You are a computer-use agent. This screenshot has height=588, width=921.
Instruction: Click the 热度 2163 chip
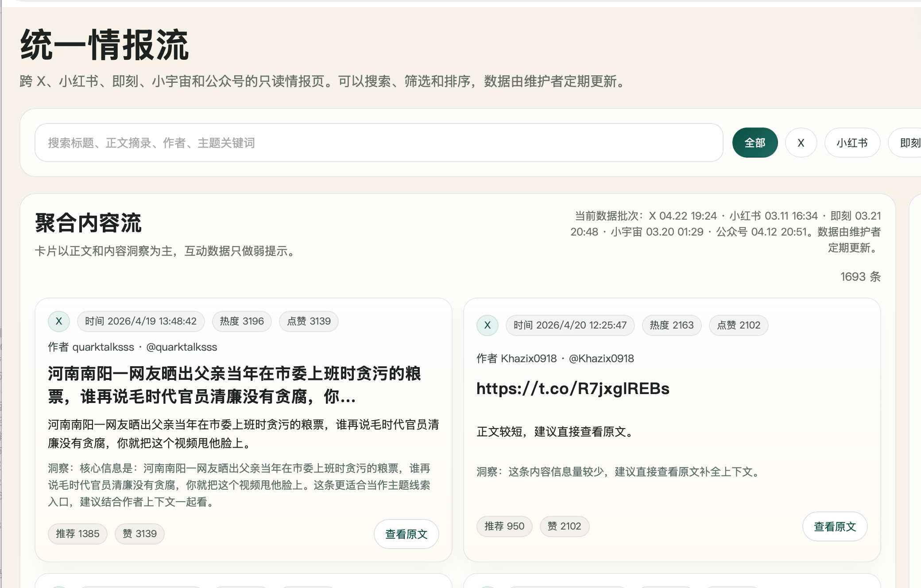(671, 325)
